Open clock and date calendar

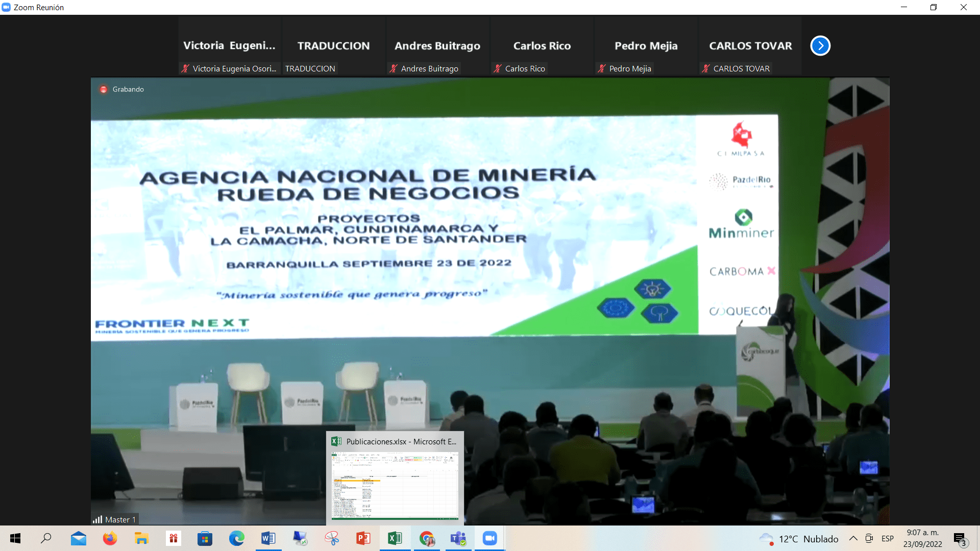(923, 538)
